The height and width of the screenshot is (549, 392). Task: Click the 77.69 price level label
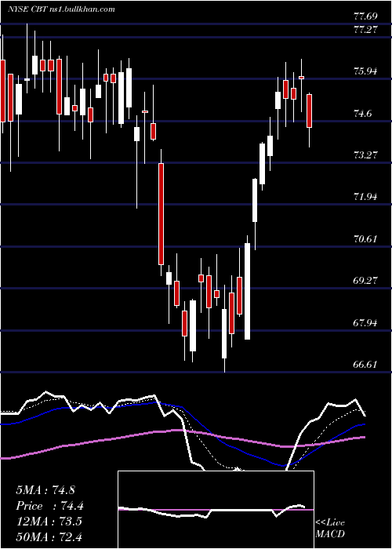[x=365, y=16]
